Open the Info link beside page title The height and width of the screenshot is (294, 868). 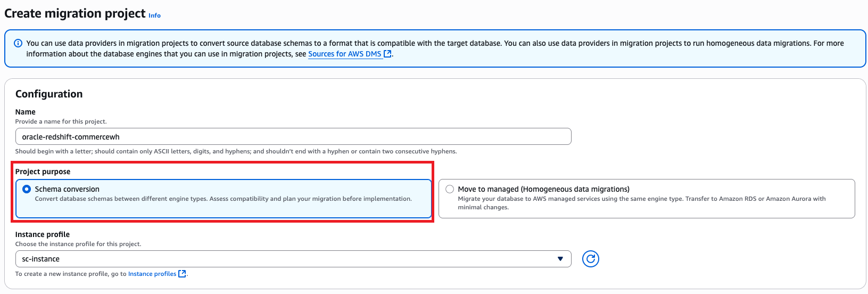(x=154, y=15)
